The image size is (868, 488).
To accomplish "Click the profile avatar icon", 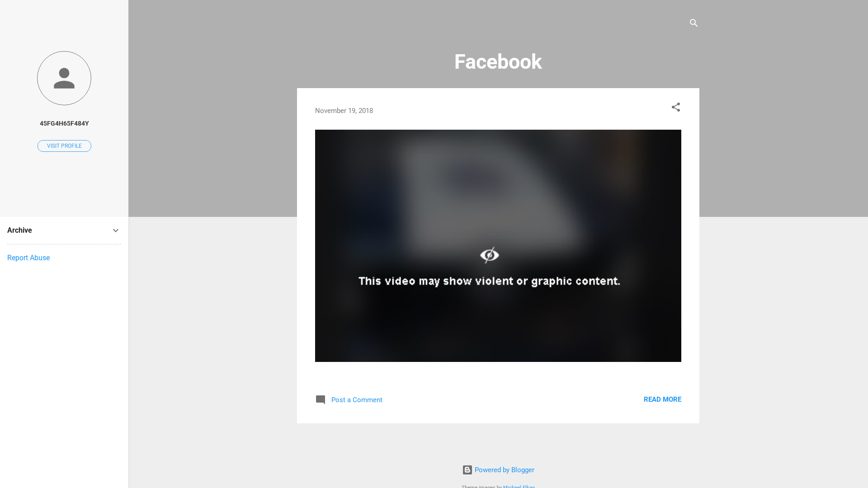I will click(x=64, y=78).
